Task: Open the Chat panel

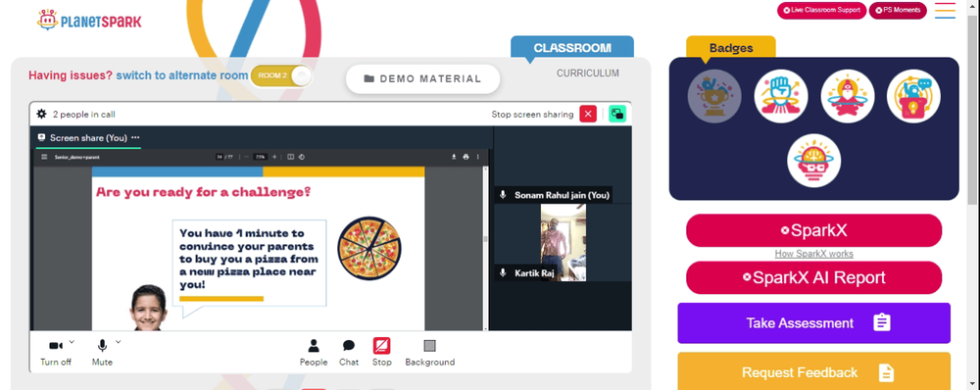Action: [x=349, y=352]
